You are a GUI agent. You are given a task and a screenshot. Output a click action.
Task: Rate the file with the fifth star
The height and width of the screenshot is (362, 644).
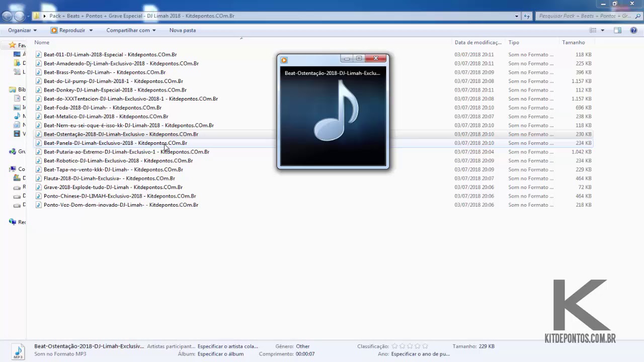[x=425, y=346]
